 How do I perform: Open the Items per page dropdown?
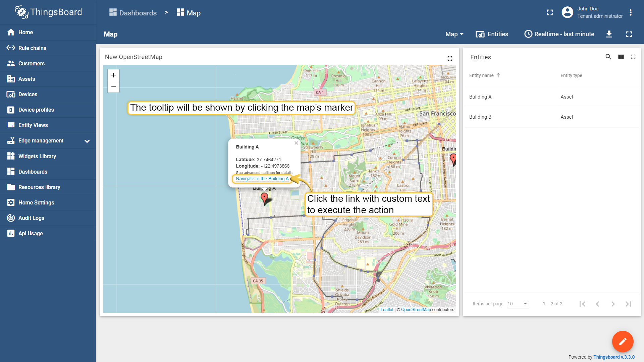[518, 304]
